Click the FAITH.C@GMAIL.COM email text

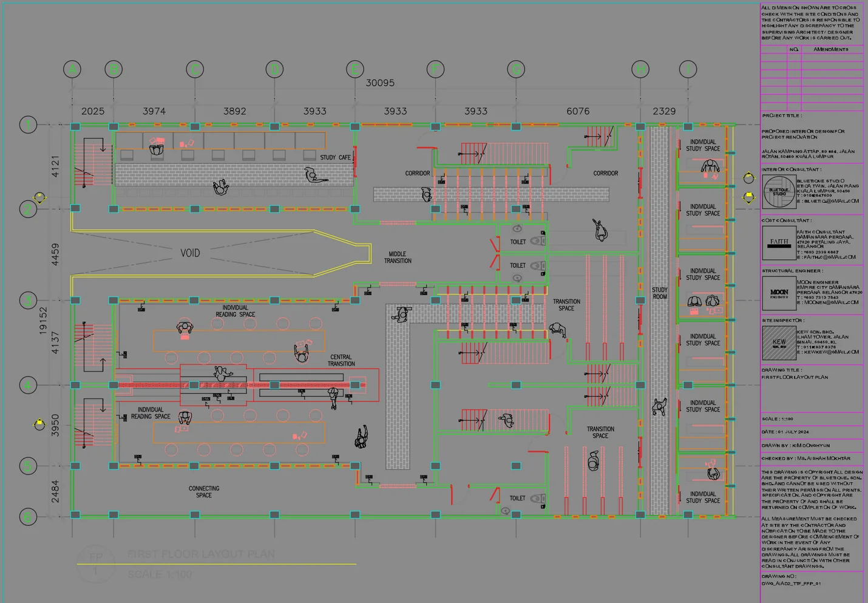[829, 257]
